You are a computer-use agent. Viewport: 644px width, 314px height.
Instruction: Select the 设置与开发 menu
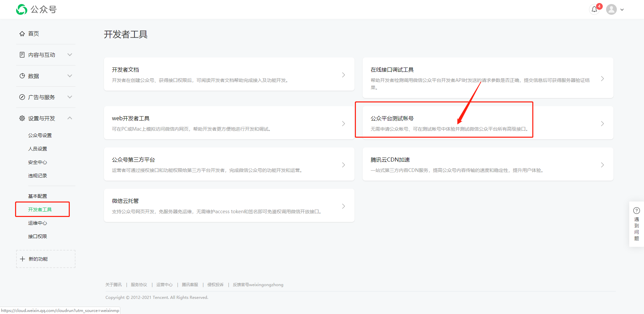coord(46,118)
